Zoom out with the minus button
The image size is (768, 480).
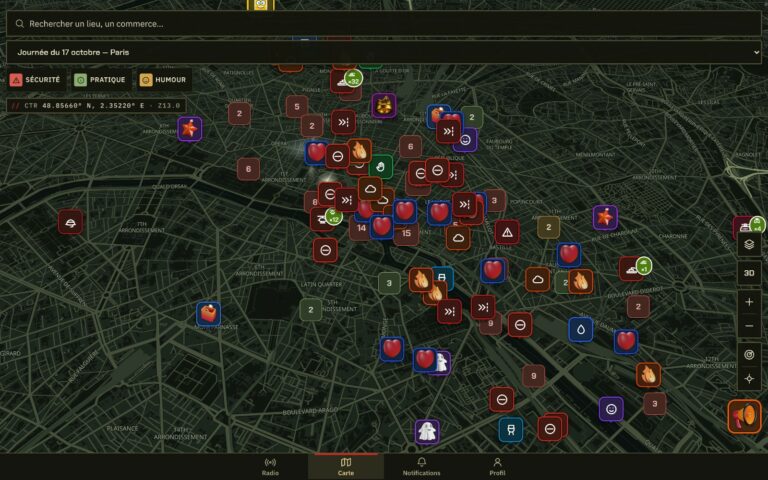[749, 326]
